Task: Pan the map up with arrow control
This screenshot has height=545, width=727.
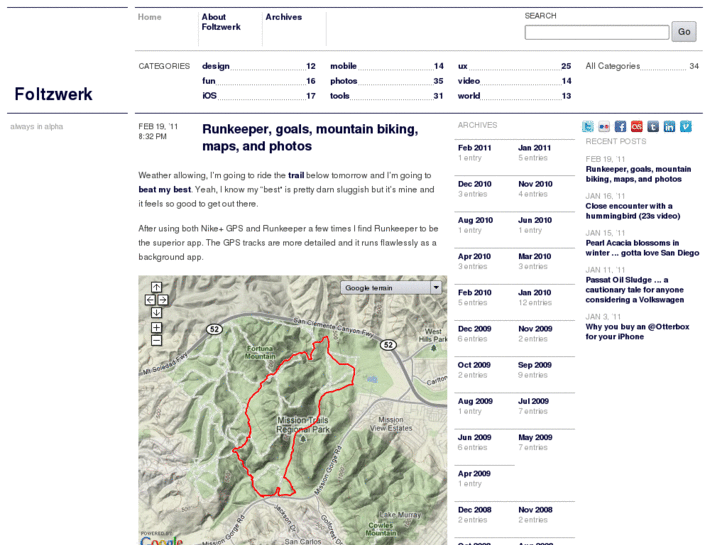Action: (156, 287)
